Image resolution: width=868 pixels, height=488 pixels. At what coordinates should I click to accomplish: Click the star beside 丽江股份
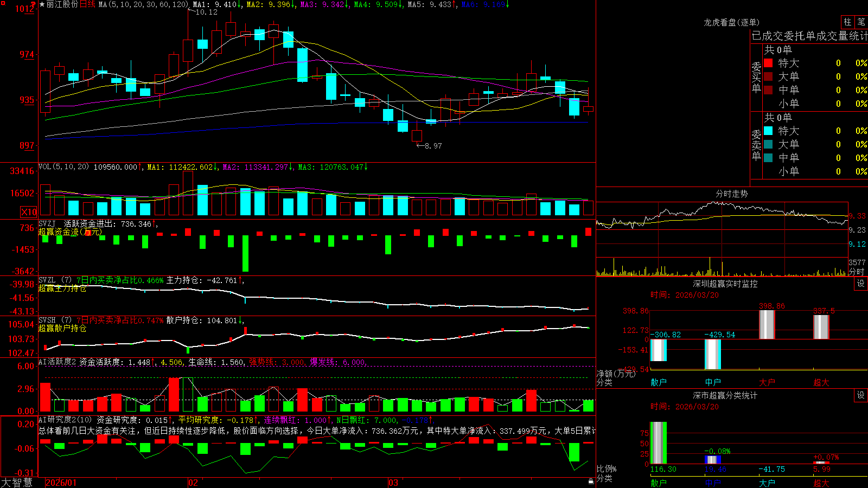42,4
